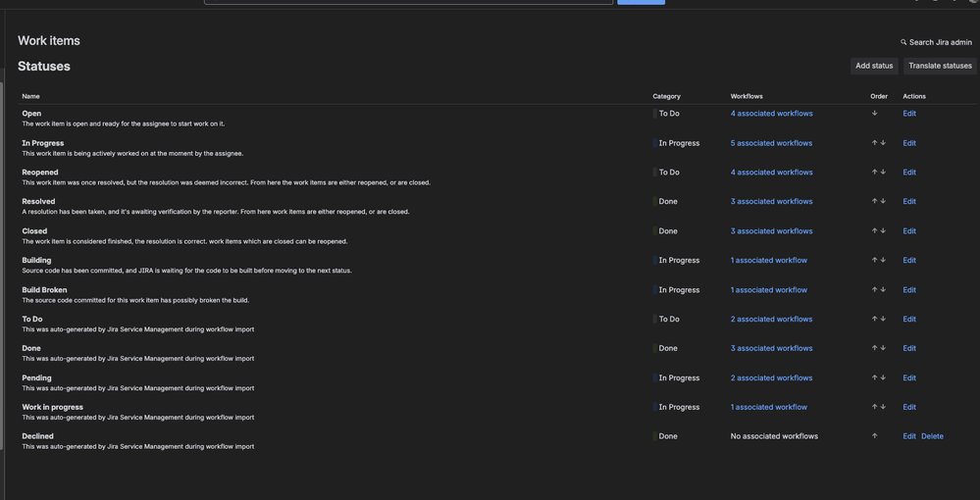Move Closed status down
Viewport: 980px width, 500px height.
883,230
